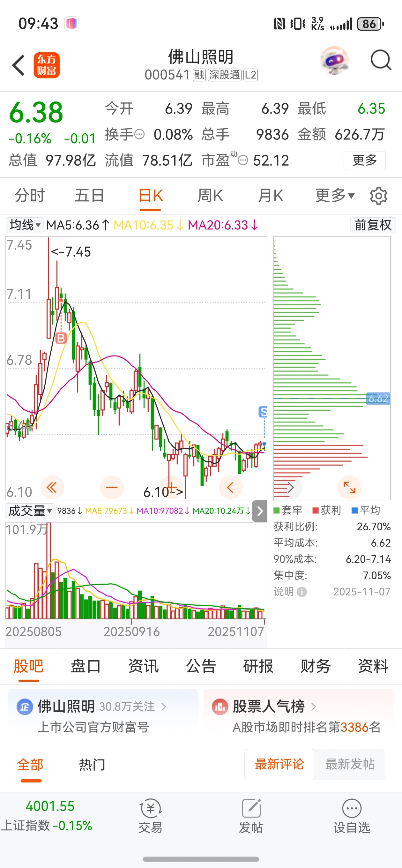Move K-line chart one step left
Image resolution: width=402 pixels, height=868 pixels.
coord(230,487)
